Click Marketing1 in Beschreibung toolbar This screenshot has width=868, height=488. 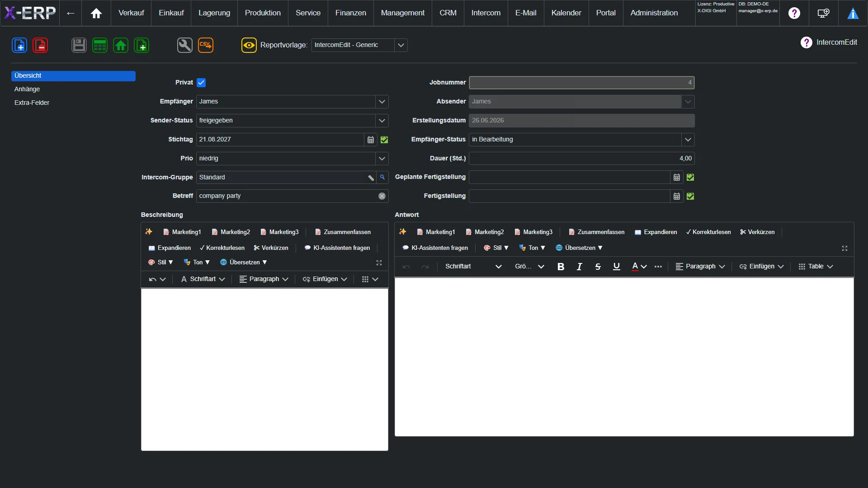pos(182,232)
